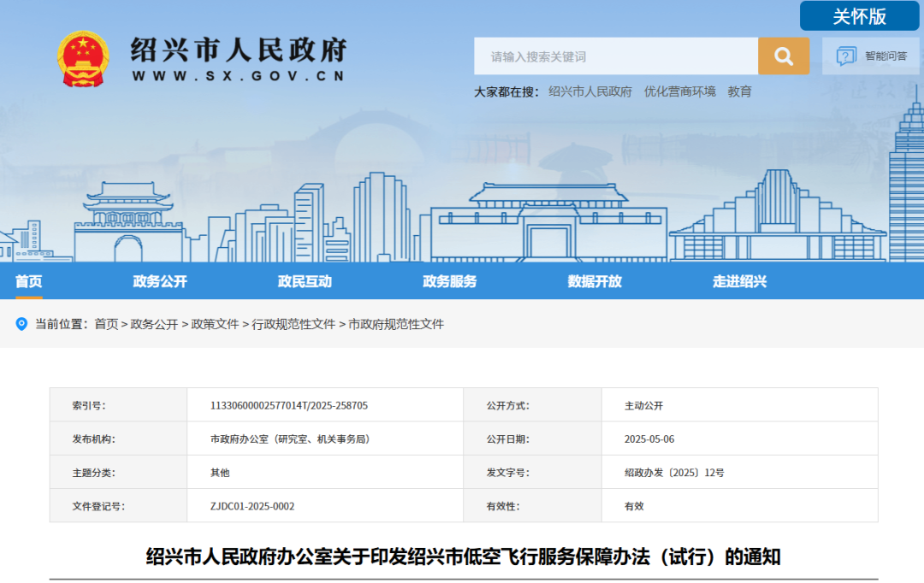Go to 政务服务 in the navigation bar
The image size is (924, 583).
pos(449,281)
